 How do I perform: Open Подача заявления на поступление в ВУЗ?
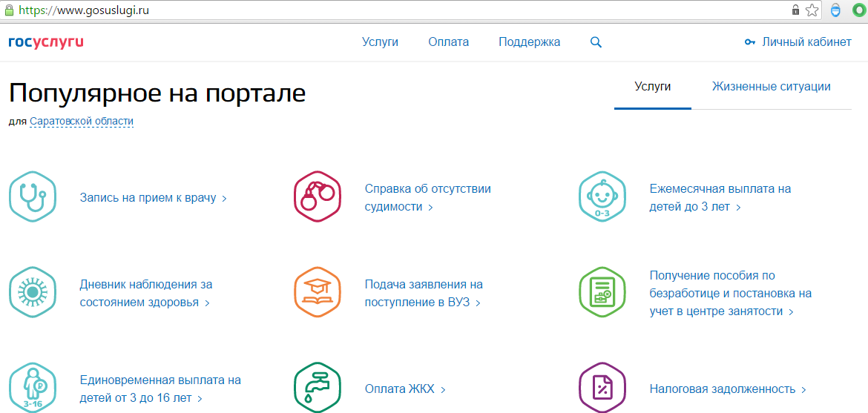pyautogui.click(x=424, y=294)
